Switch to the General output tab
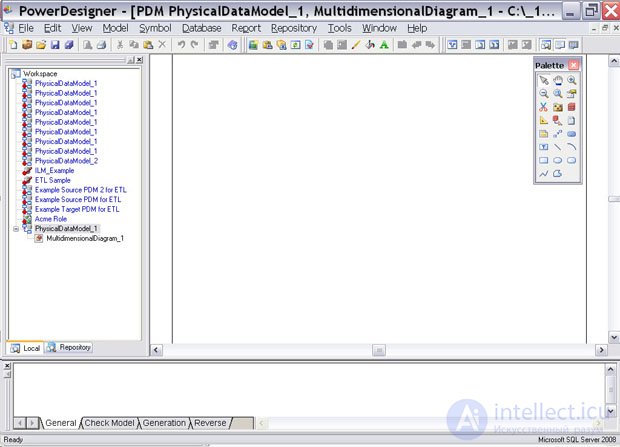The height and width of the screenshot is (447, 620). (x=60, y=423)
